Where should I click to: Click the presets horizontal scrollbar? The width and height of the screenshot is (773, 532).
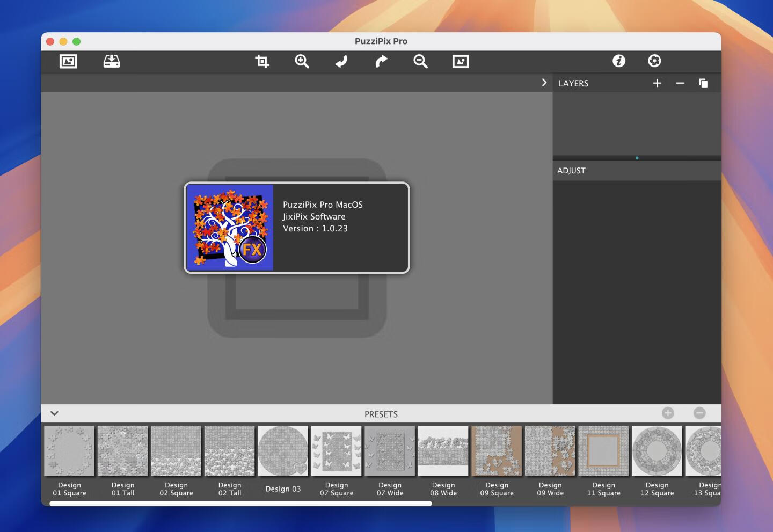[x=240, y=504]
